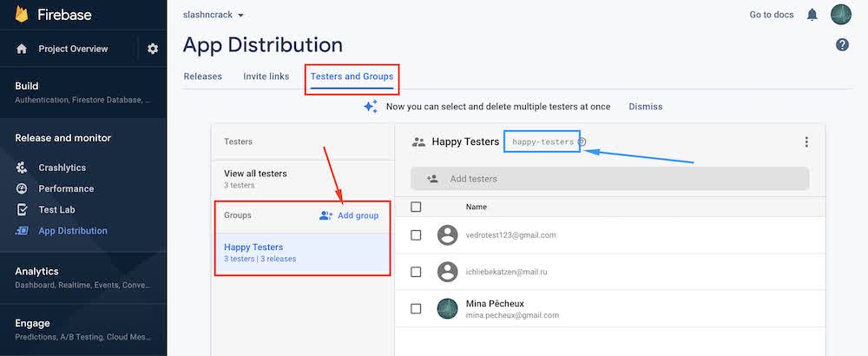Image resolution: width=868 pixels, height=356 pixels.
Task: Check the ichliebekatzen@mail.ru tester
Action: (416, 272)
